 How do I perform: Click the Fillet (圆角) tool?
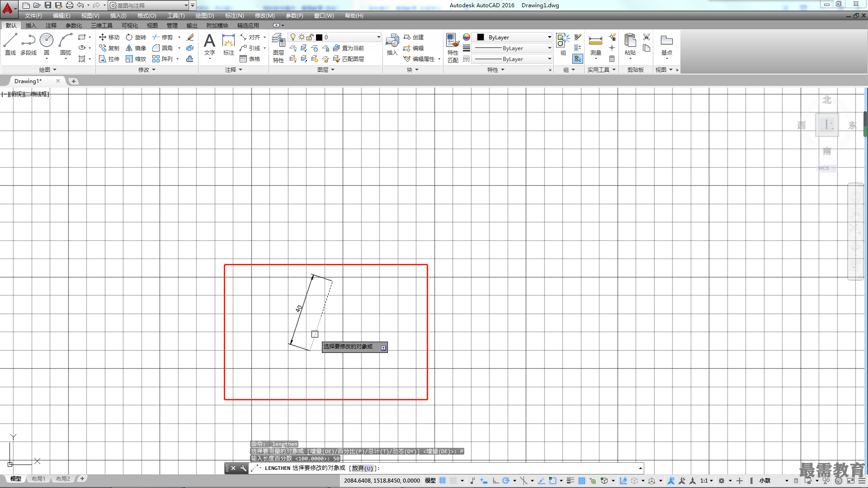[x=163, y=48]
